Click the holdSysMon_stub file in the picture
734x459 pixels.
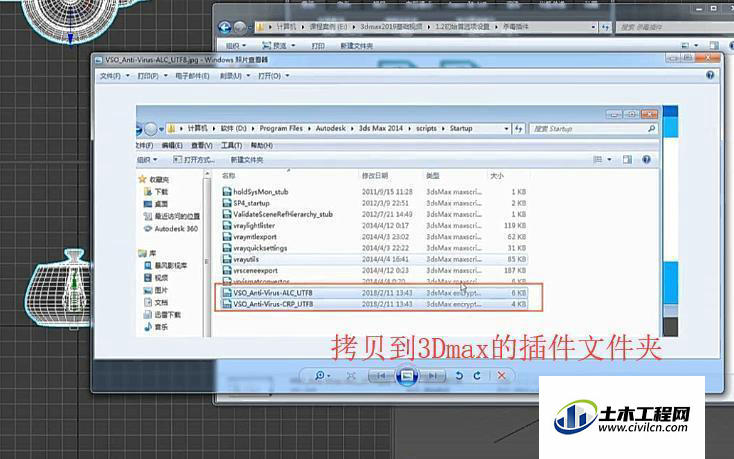pyautogui.click(x=260, y=192)
